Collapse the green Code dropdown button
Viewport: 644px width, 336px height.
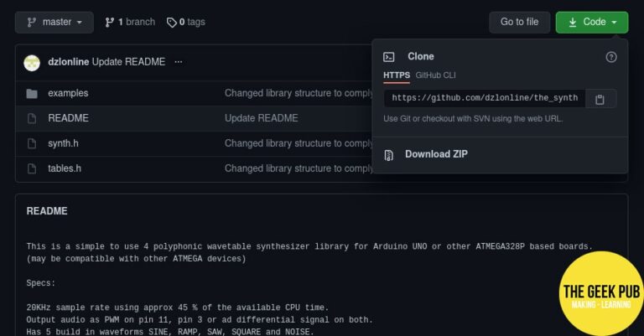coord(591,22)
